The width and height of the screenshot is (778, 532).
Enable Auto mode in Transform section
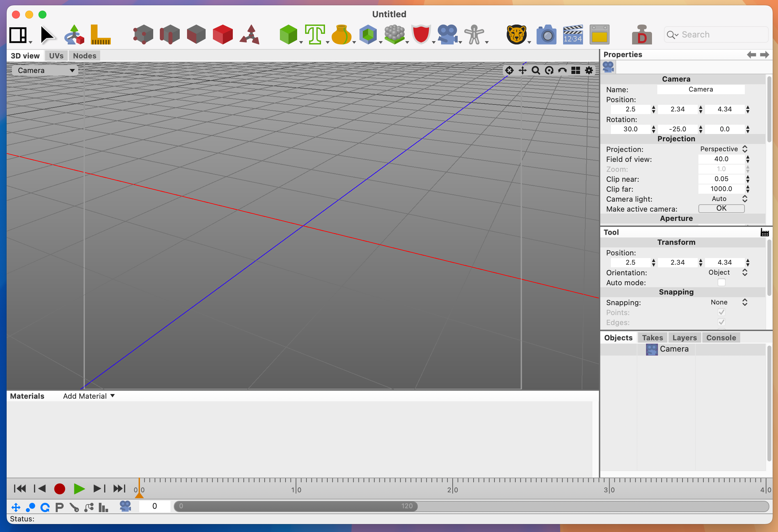[x=721, y=282]
